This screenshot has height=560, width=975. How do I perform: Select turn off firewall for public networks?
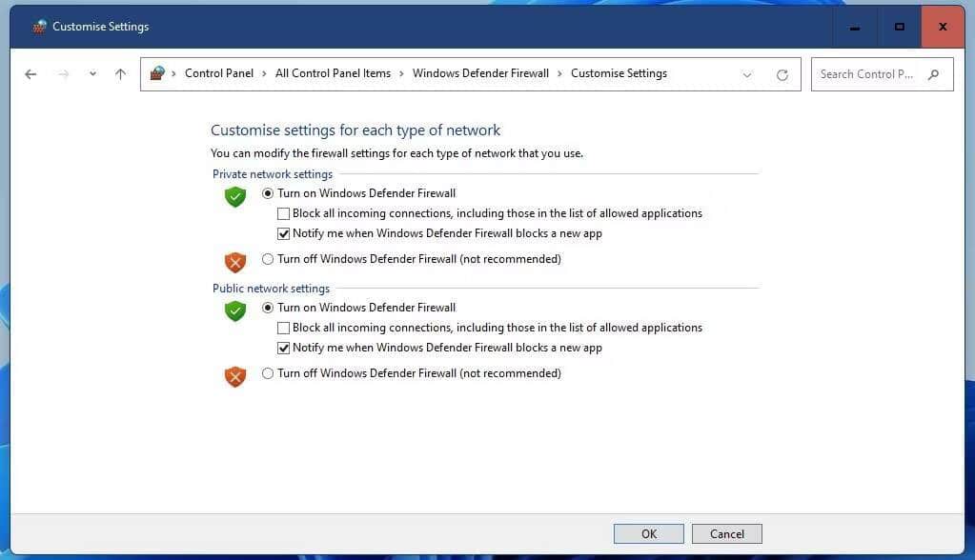(268, 372)
